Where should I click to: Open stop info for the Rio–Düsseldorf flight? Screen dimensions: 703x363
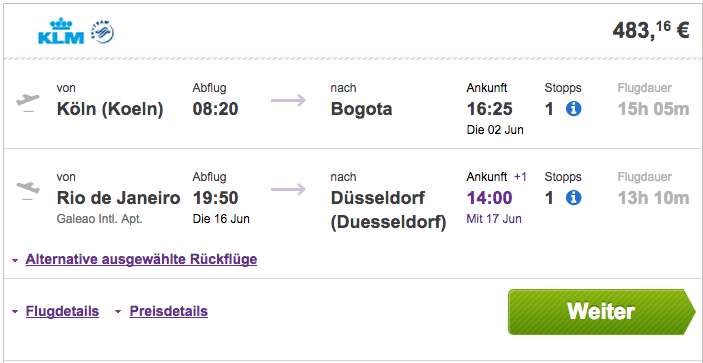click(573, 198)
